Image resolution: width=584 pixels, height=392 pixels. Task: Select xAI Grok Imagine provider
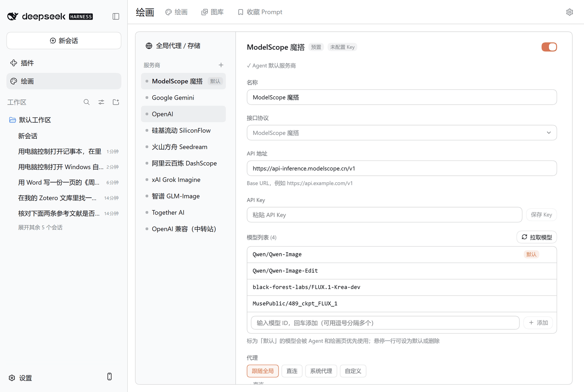(183, 179)
